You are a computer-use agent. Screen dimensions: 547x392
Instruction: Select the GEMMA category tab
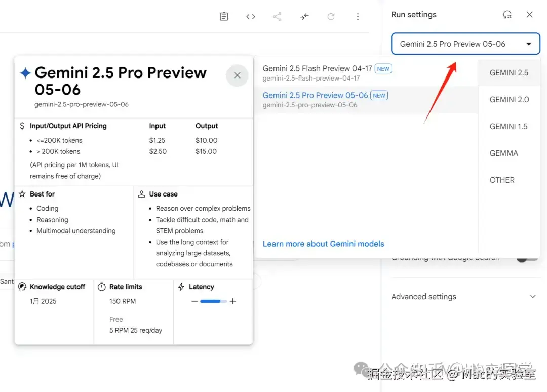509,153
